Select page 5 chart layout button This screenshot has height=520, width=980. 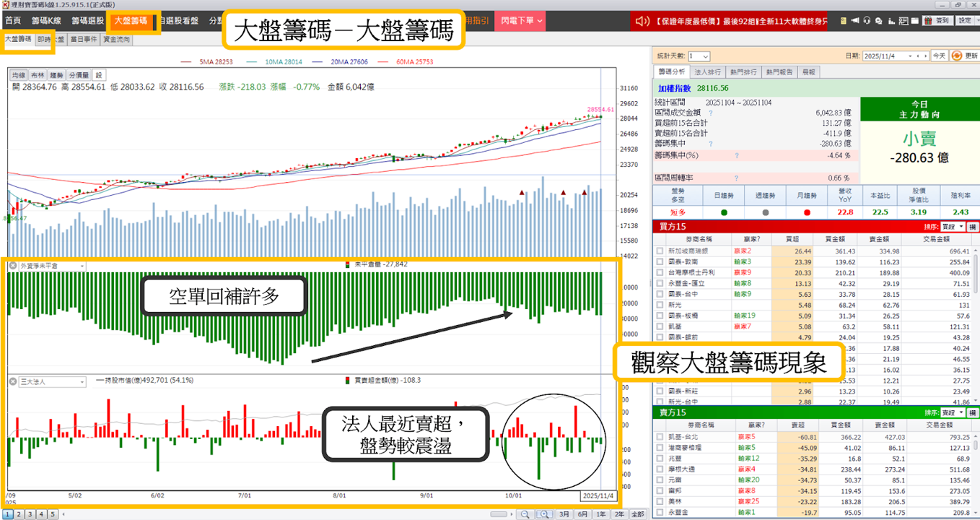(x=52, y=514)
